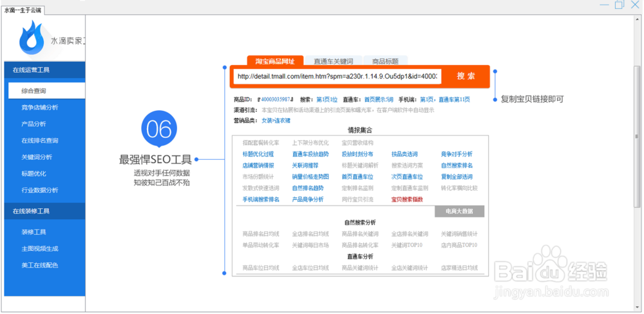The image size is (644, 314).
Task: Open the 女装>连衣裙 category link
Action: click(x=276, y=121)
